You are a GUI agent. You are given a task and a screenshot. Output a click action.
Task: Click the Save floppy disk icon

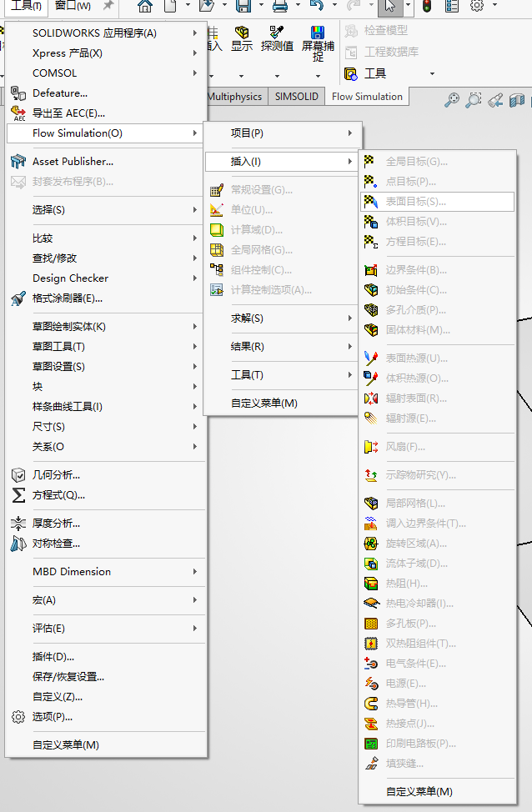click(x=243, y=6)
